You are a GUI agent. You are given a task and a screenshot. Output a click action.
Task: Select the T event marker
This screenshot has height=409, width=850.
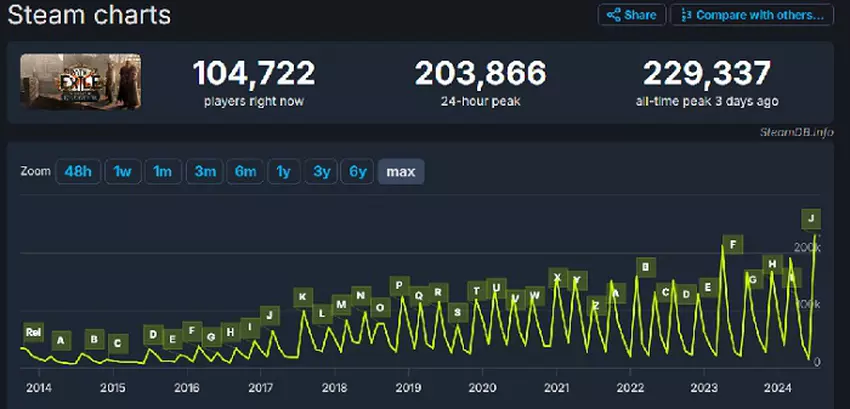click(477, 291)
